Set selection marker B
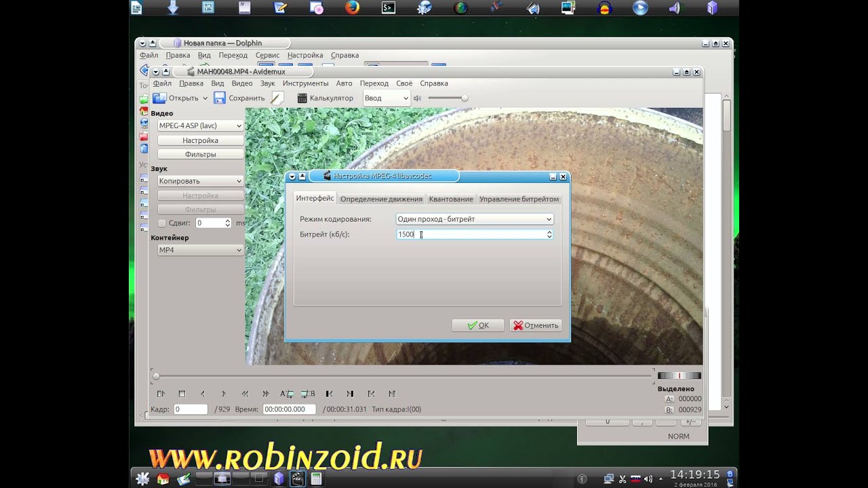The height and width of the screenshot is (488, 868). [308, 394]
